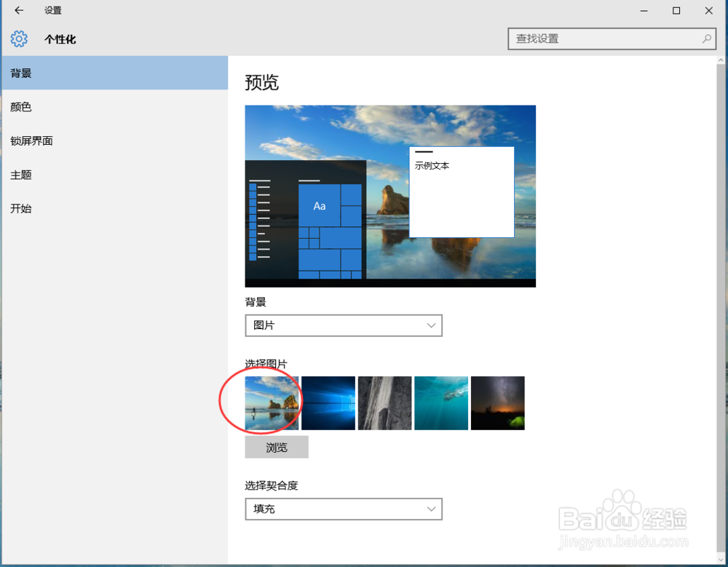This screenshot has width=728, height=567.
Task: Select the blue Windows logo wallpaper
Action: (328, 403)
